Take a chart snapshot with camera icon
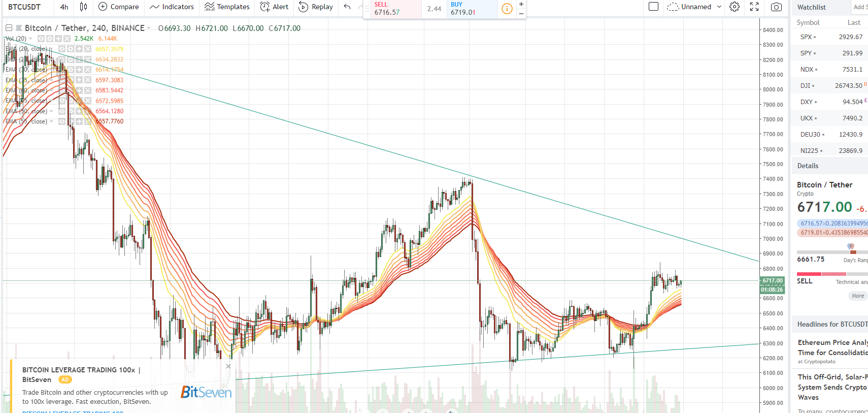The width and height of the screenshot is (868, 413). pos(776,7)
